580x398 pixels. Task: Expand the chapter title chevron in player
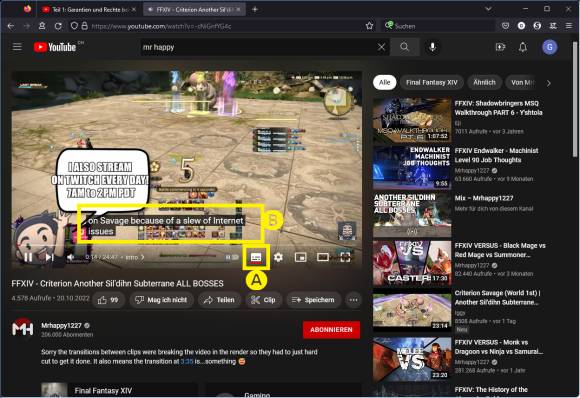point(142,257)
